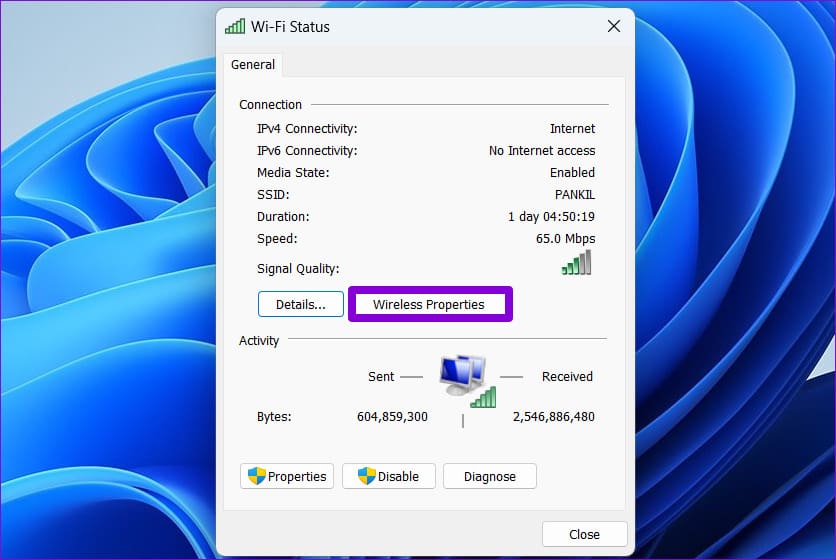Click the IPv6 Connectivity label
This screenshot has width=836, height=560.
point(307,150)
